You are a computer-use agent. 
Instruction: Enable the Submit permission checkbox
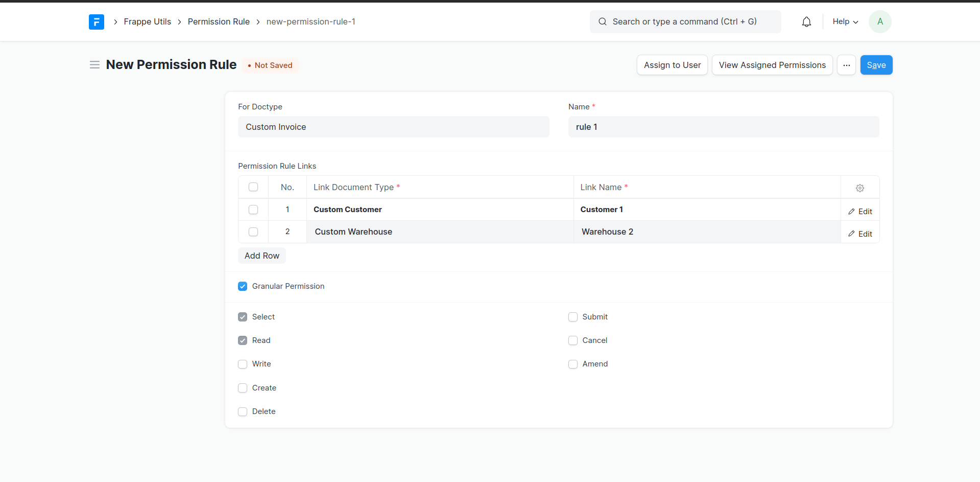point(573,317)
